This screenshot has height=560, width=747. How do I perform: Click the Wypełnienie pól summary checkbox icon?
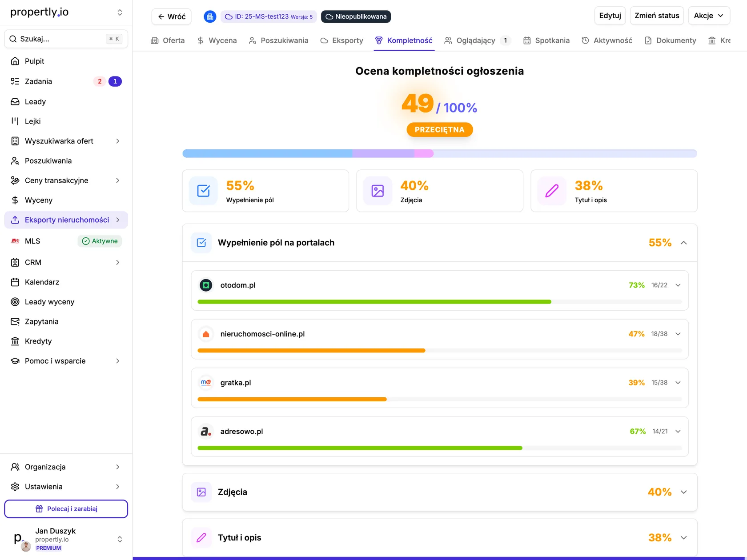point(203,191)
